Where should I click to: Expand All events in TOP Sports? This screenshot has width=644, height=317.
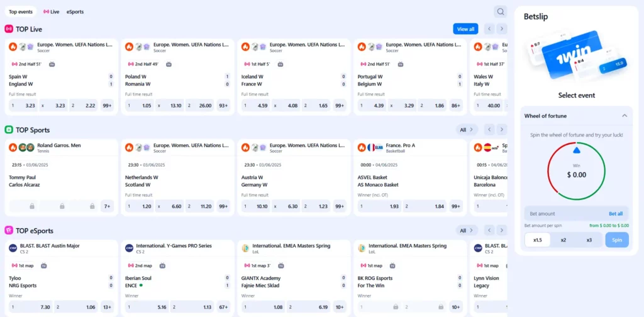coord(467,130)
